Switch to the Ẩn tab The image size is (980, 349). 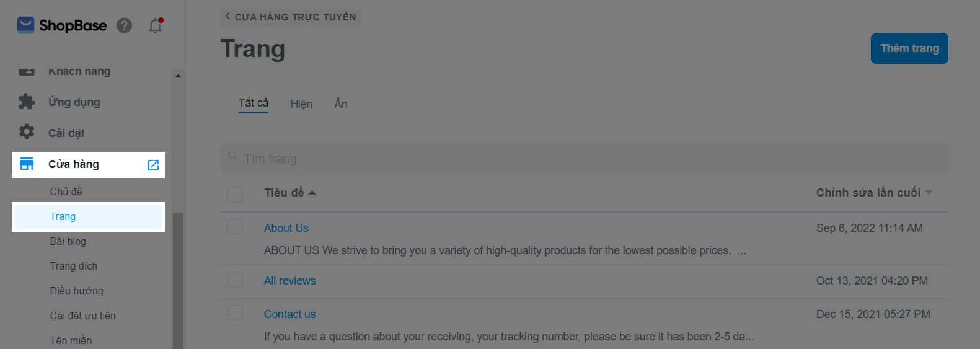(x=340, y=104)
